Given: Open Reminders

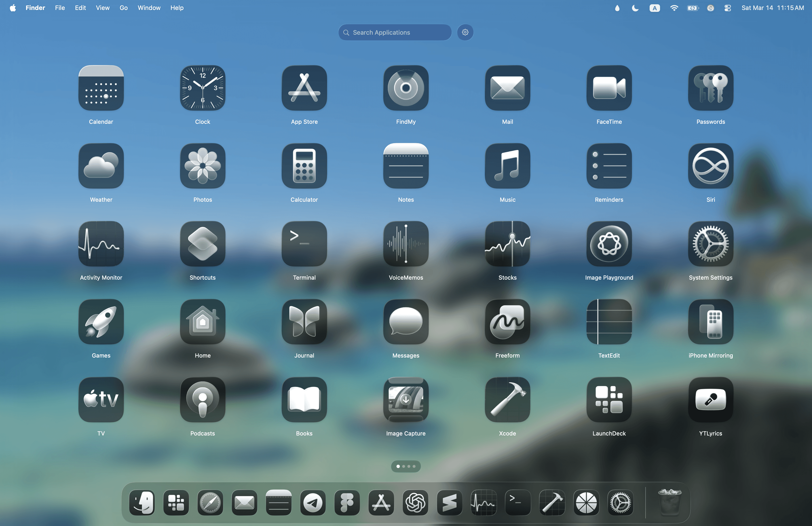Looking at the screenshot, I should (609, 166).
